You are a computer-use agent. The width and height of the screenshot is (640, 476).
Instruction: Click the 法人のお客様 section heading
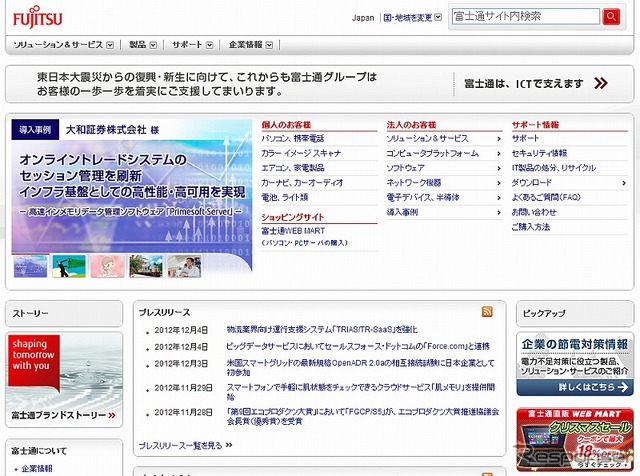click(411, 125)
